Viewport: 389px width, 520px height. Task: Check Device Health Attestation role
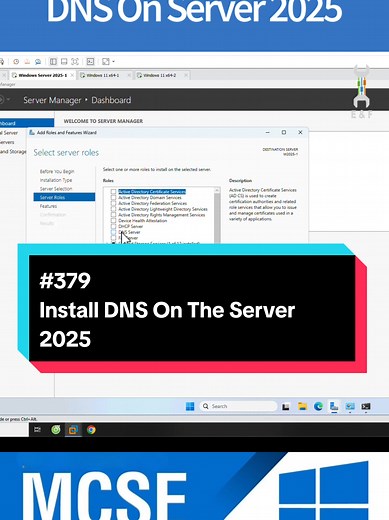tap(113, 220)
